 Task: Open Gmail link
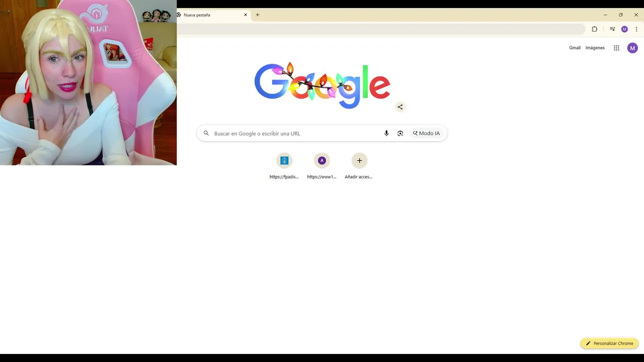point(575,48)
